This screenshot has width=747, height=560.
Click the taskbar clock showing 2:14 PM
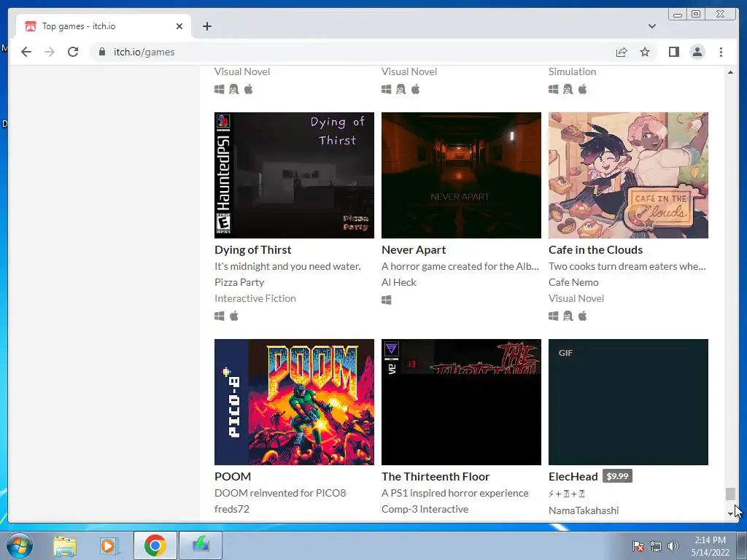(710, 546)
